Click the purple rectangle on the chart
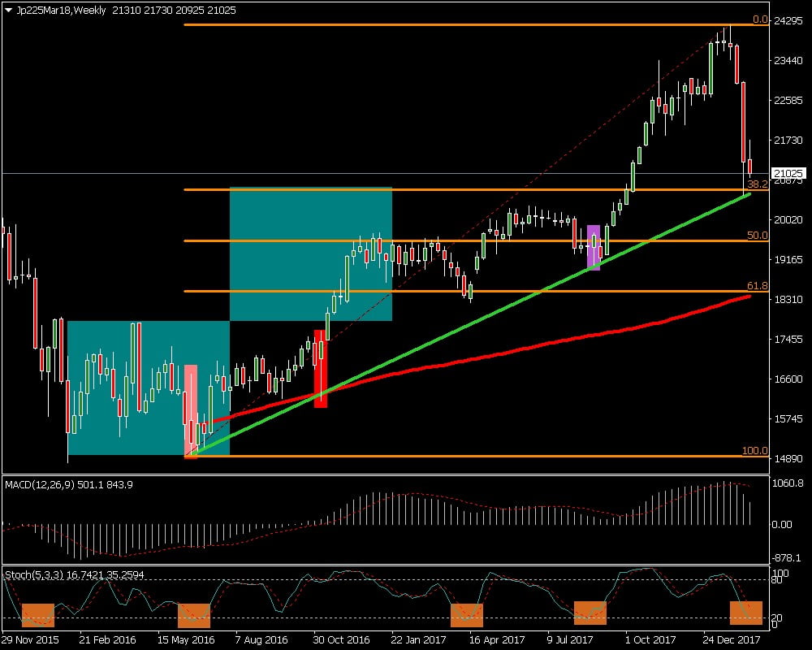 (x=594, y=248)
